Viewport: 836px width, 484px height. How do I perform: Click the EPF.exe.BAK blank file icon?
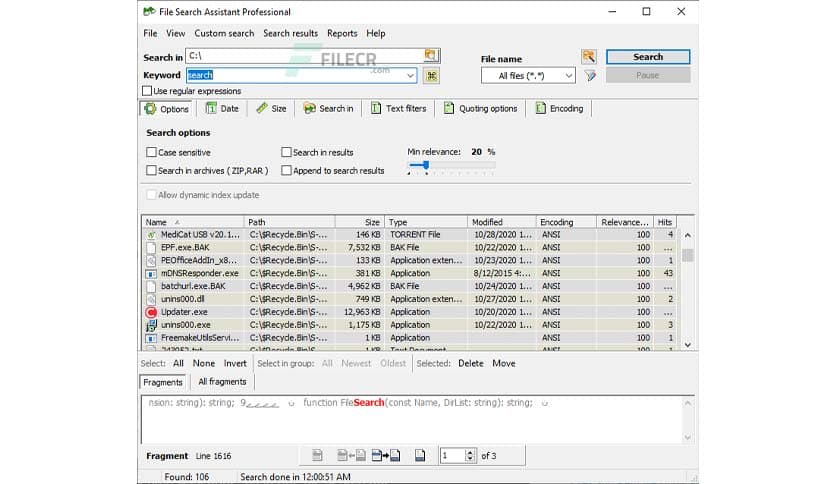pyautogui.click(x=151, y=248)
